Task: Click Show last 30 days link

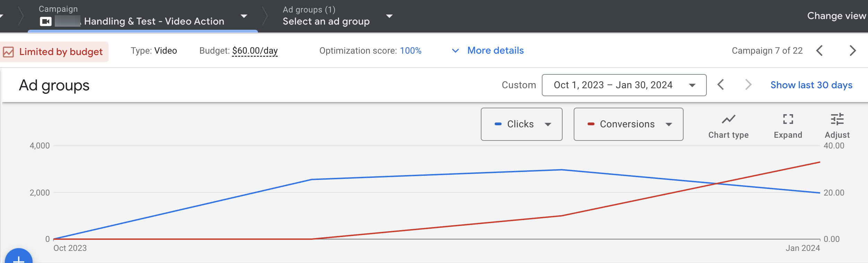Action: [x=811, y=85]
